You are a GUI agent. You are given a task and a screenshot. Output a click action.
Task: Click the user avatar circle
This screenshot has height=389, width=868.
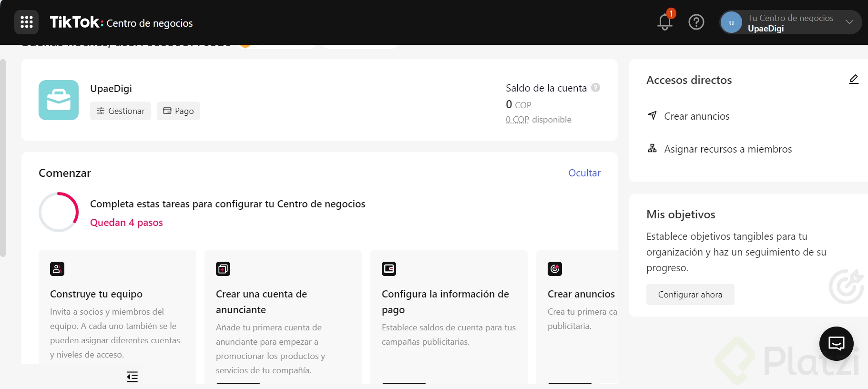pos(731,22)
